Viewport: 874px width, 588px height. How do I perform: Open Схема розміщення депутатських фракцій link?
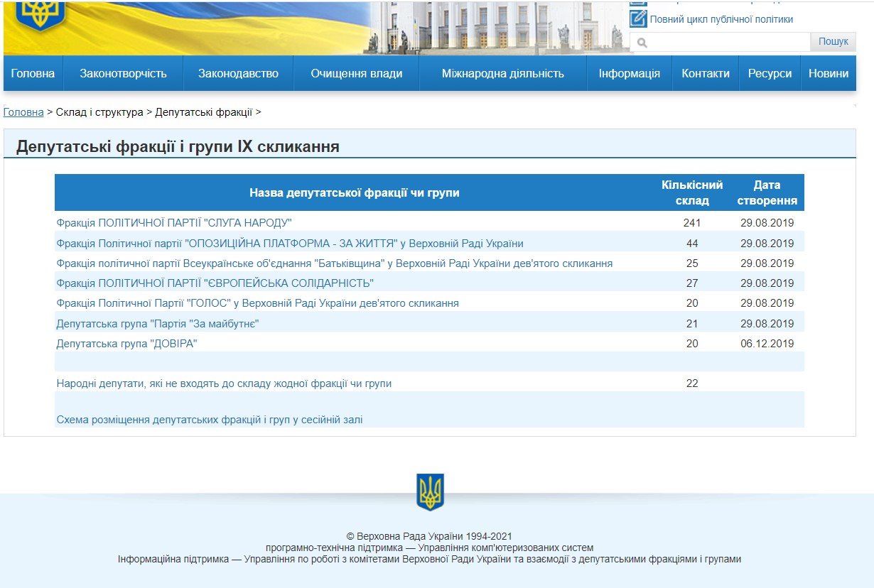(210, 420)
